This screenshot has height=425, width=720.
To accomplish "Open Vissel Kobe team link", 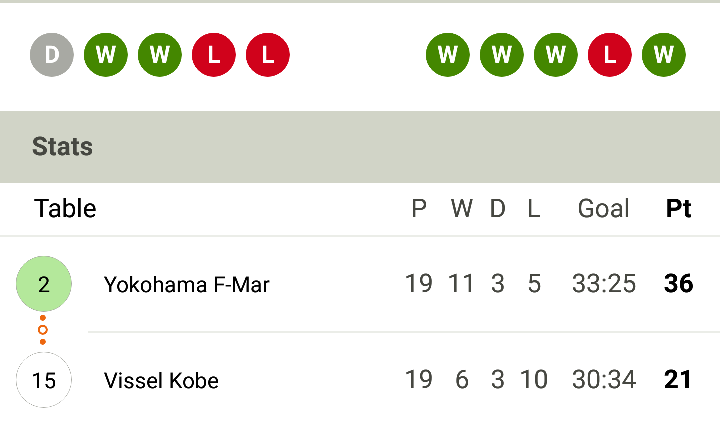I will pos(161,380).
